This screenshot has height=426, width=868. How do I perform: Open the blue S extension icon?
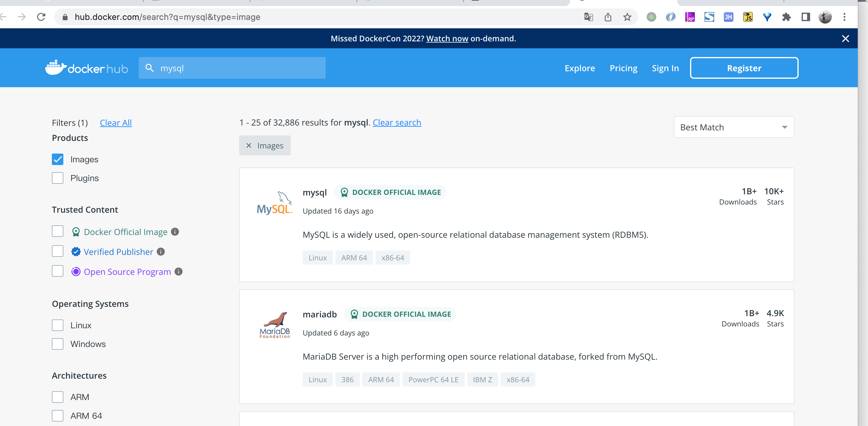[709, 17]
